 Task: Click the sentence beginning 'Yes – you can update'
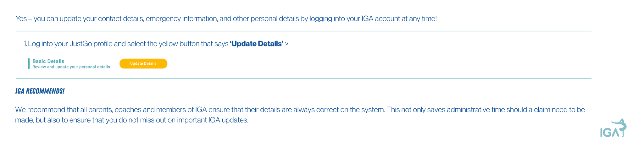pos(226,19)
